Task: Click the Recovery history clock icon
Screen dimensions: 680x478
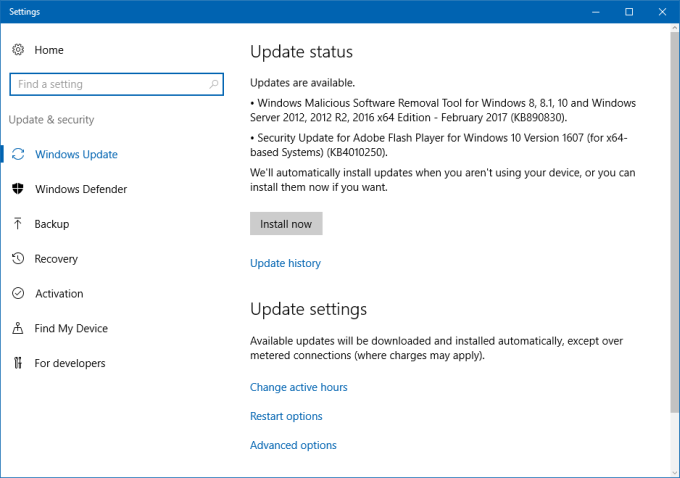Action: pyautogui.click(x=18, y=259)
